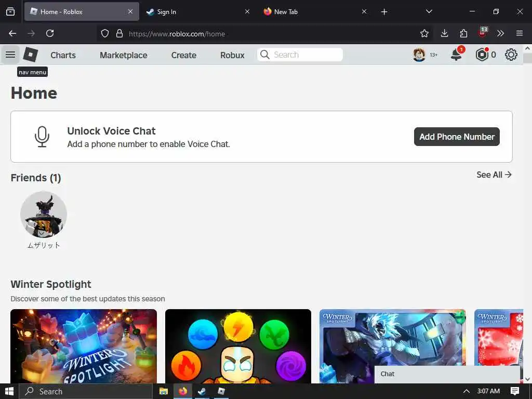This screenshot has height=399, width=532.
Task: List all tabs dropdown arrow
Action: [x=429, y=11]
